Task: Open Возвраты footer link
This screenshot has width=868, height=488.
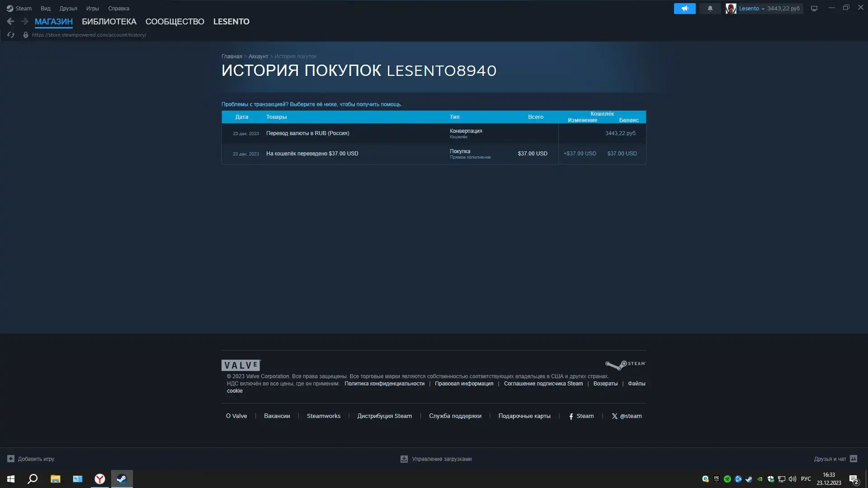Action: (605, 384)
